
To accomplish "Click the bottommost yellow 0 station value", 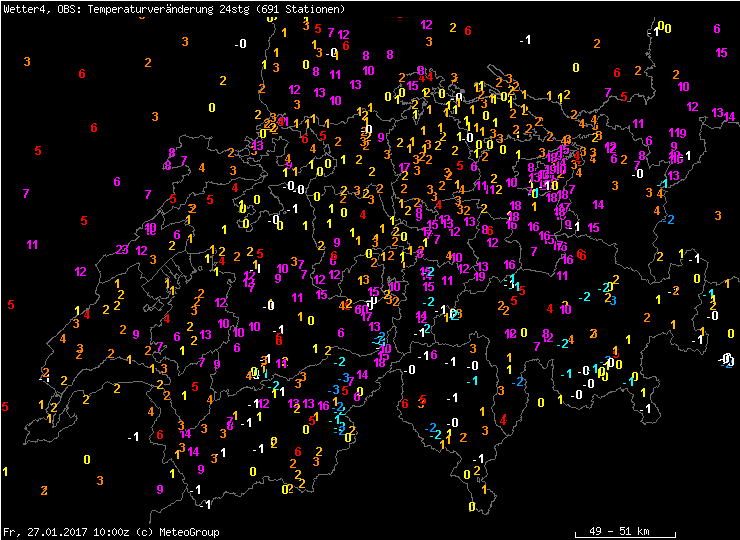I will tap(472, 506).
